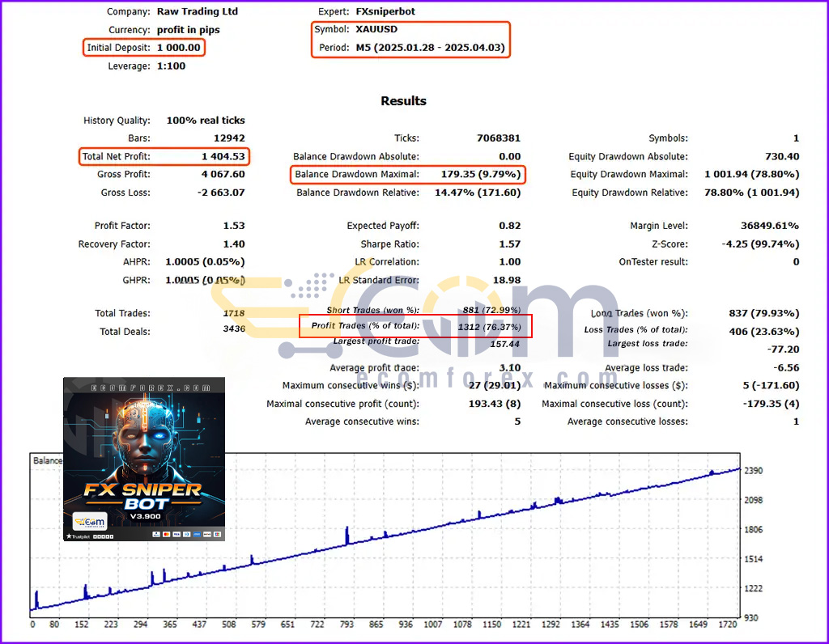Viewport: 829px width, 644px height.
Task: Click the payment card icons strip
Action: [187, 535]
